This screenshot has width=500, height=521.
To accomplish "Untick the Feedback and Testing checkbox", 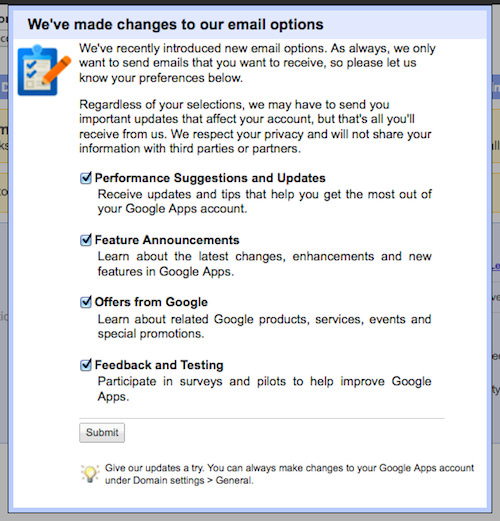I will 86,365.
